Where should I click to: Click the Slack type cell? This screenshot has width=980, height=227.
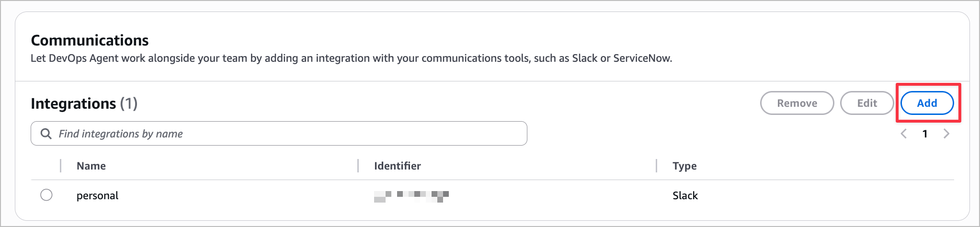pos(685,195)
